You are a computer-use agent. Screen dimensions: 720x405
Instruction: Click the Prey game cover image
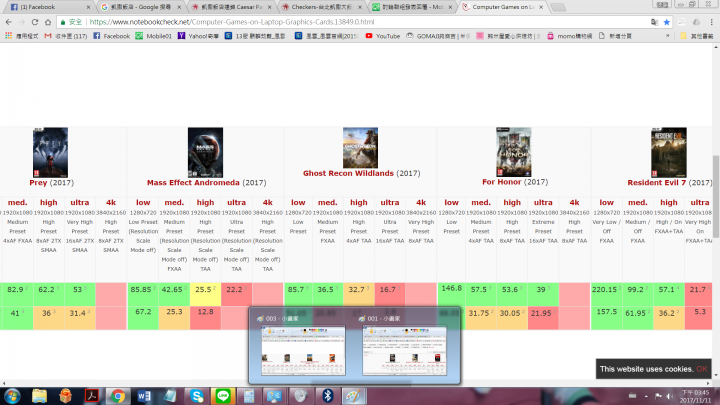(51, 152)
